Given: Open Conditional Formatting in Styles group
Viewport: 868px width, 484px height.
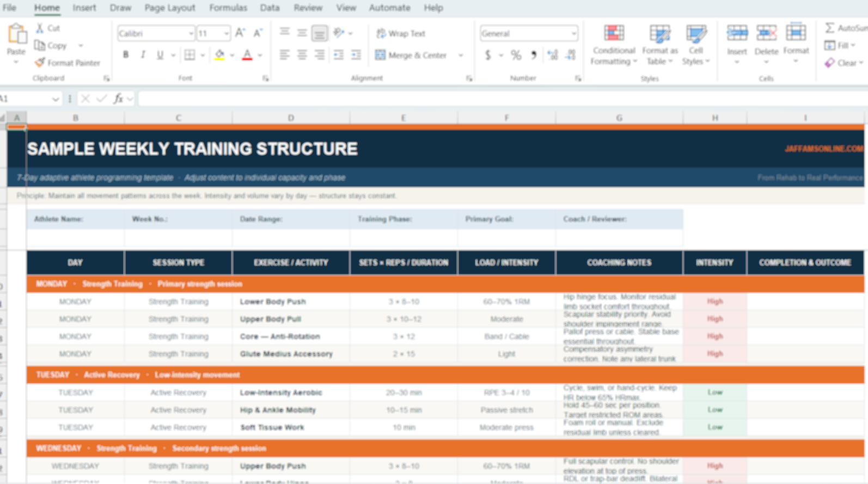Looking at the screenshot, I should point(614,44).
